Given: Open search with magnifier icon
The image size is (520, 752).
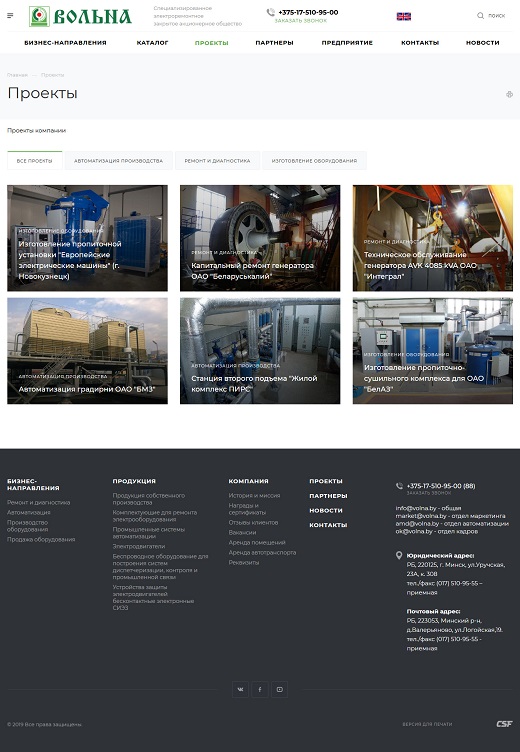Looking at the screenshot, I should click(480, 16).
